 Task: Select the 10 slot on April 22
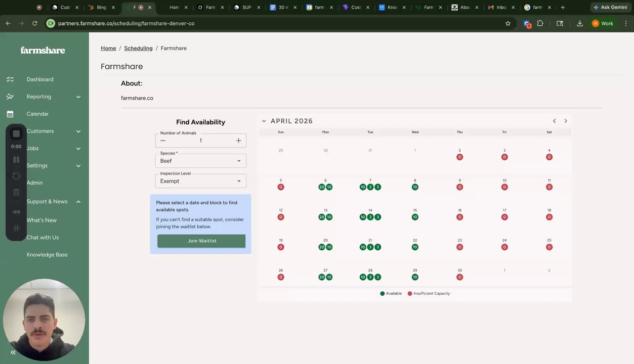pos(415,247)
